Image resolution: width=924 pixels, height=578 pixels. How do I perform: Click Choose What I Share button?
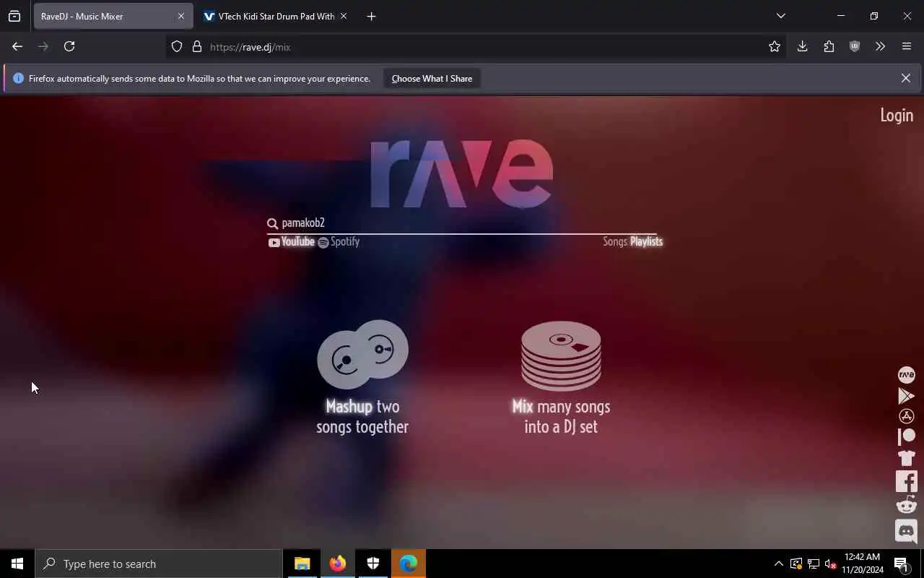(432, 79)
